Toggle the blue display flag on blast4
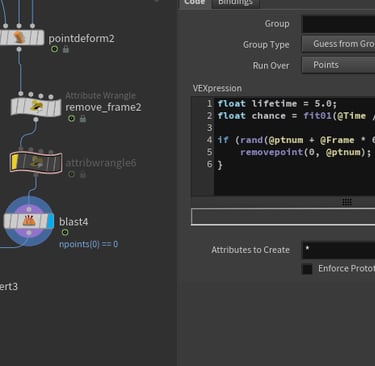Screen dimensions: 375x366 click(x=50, y=221)
